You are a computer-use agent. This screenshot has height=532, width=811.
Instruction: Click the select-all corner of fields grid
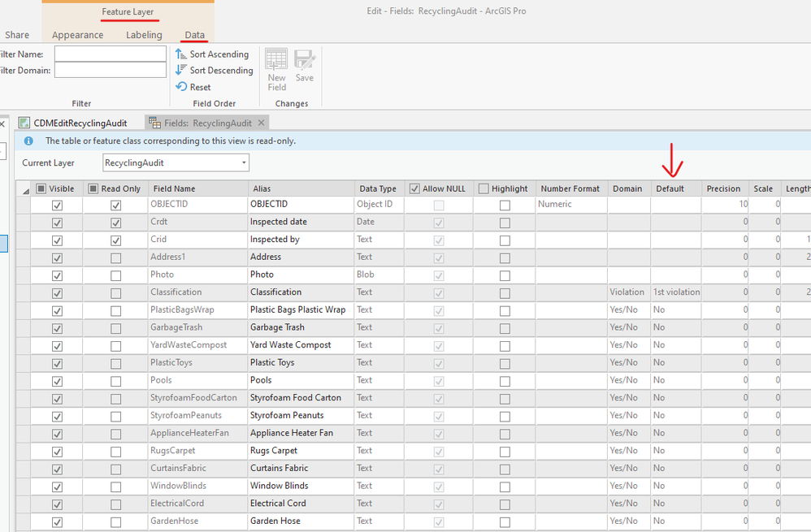point(24,188)
